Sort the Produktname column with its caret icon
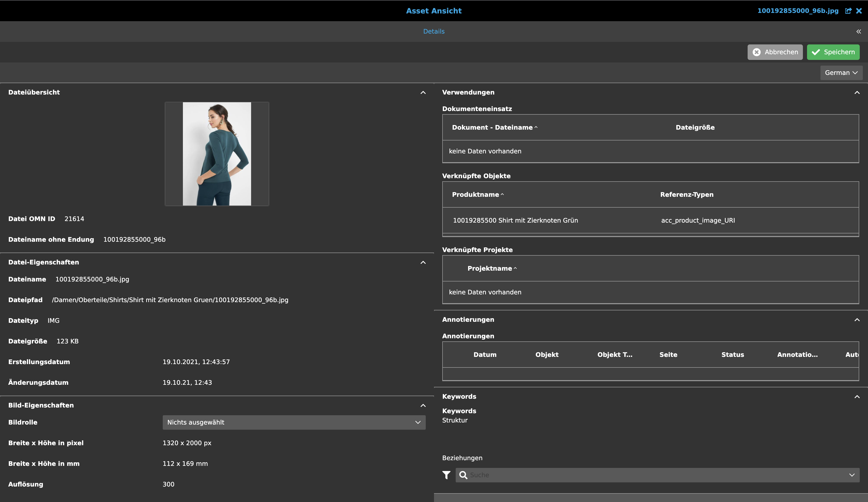The width and height of the screenshot is (868, 502). tap(502, 194)
